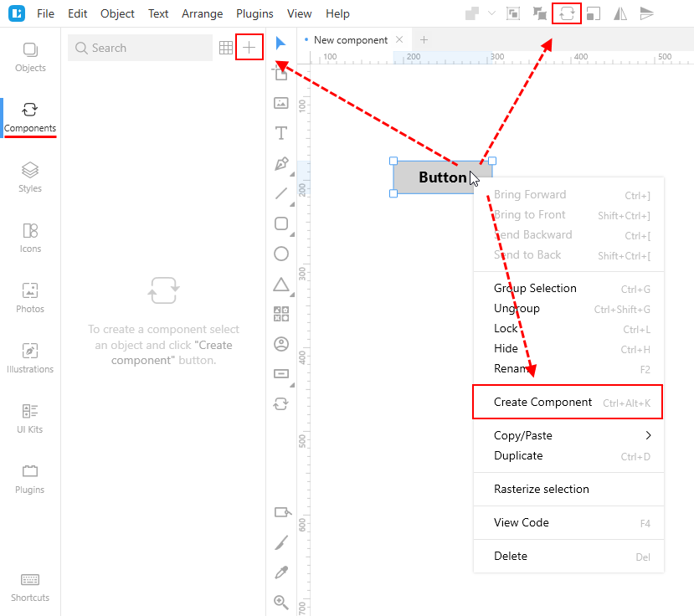Switch to the UI Kits sidebar panel
The height and width of the screenshot is (616, 694).
click(30, 418)
